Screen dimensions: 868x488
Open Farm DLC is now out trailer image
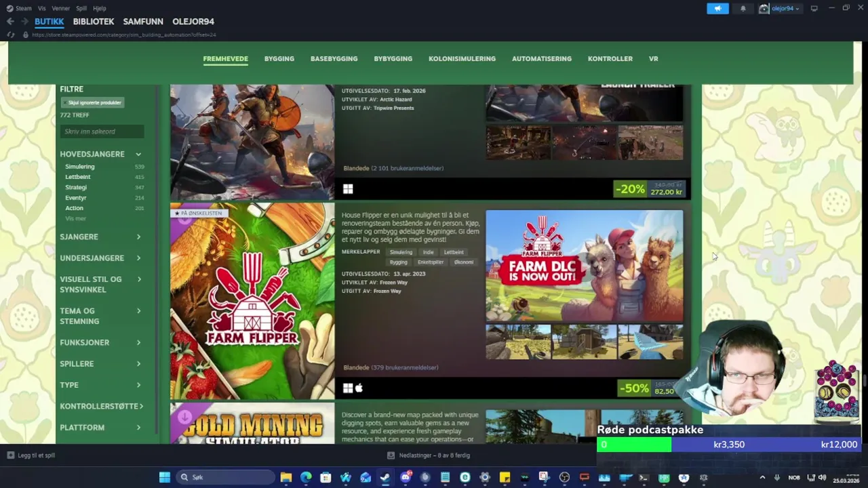pos(585,265)
